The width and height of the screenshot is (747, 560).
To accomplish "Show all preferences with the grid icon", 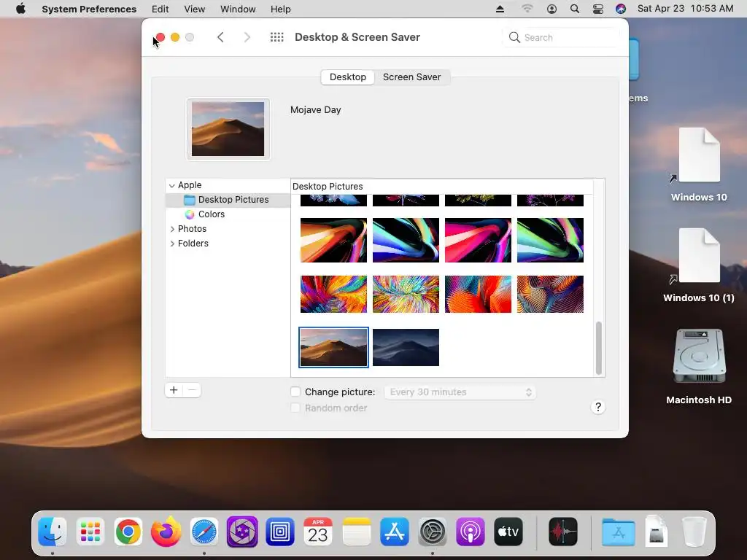I will (276, 37).
